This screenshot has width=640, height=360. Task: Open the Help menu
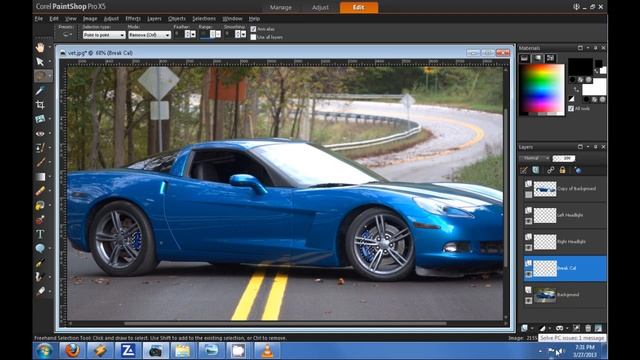pos(254,19)
